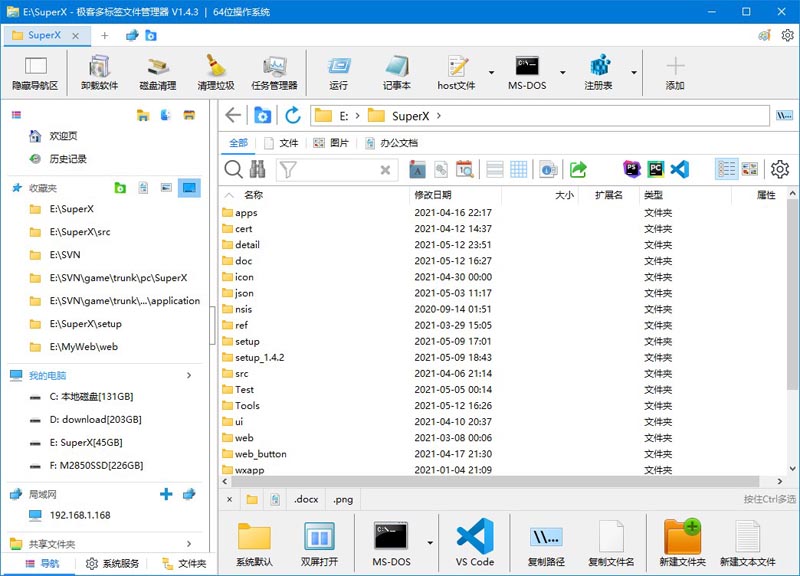Toggle the 隐藏导航区 hide navigation pane
The image size is (800, 576).
[35, 72]
